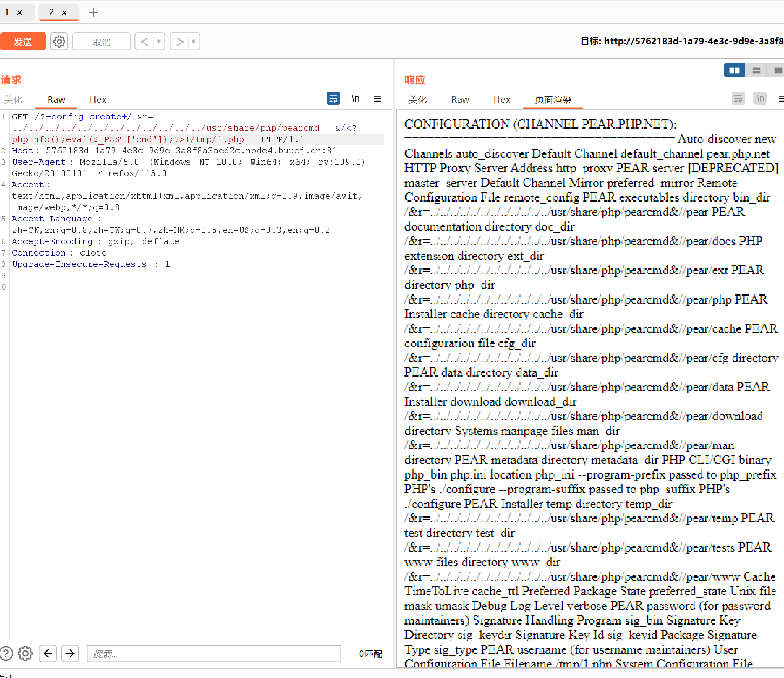The image size is (784, 678).
Task: Select response 美化 pretty tab
Action: (417, 99)
